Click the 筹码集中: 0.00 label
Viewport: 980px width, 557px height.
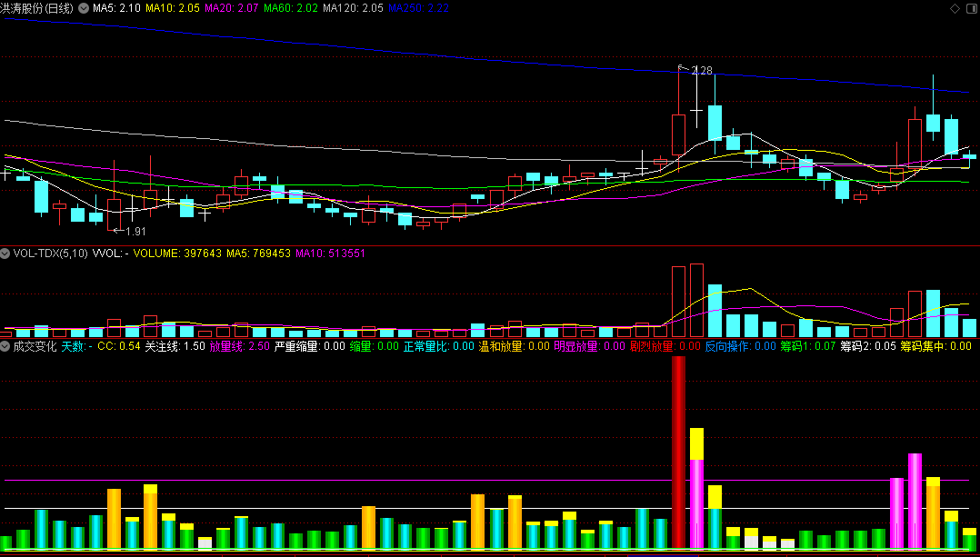point(935,346)
